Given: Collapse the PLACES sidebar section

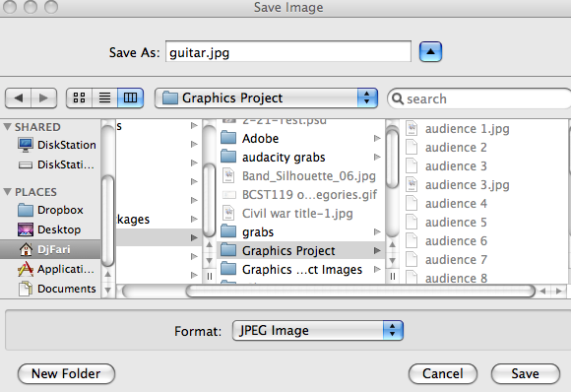Looking at the screenshot, I should pyautogui.click(x=7, y=192).
